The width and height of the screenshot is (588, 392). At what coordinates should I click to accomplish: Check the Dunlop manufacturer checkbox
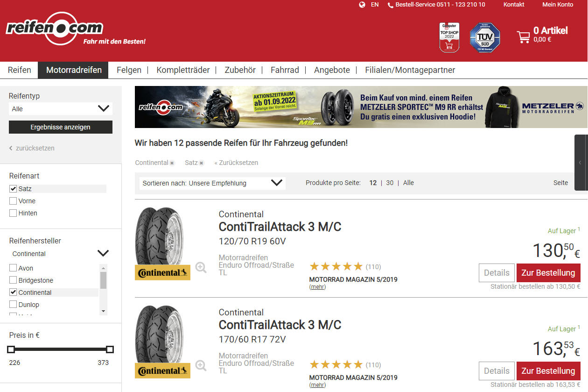pos(13,305)
